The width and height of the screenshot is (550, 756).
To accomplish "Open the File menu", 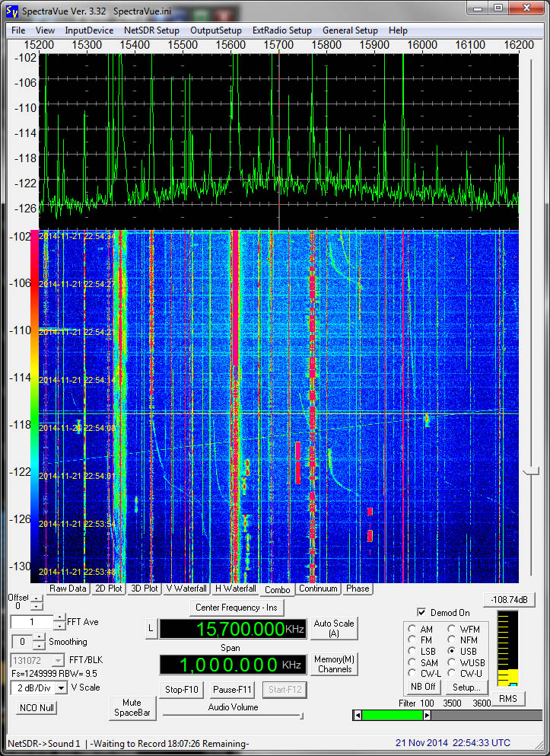I will pos(18,30).
